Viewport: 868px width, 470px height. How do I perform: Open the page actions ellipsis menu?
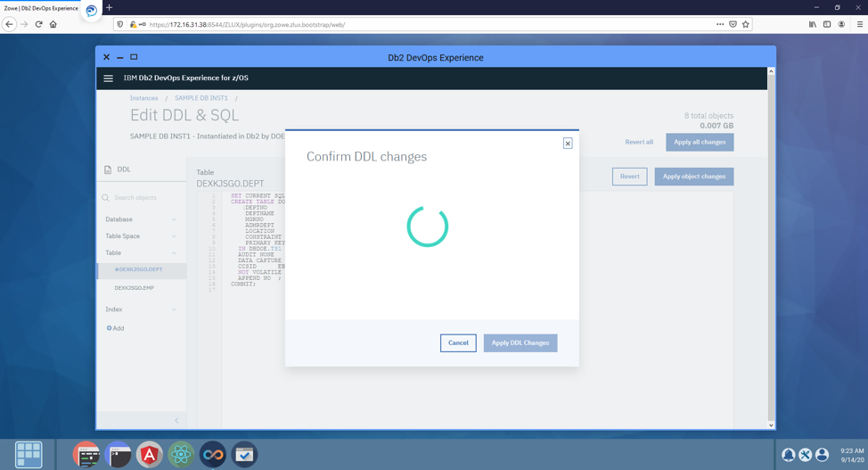click(x=720, y=24)
